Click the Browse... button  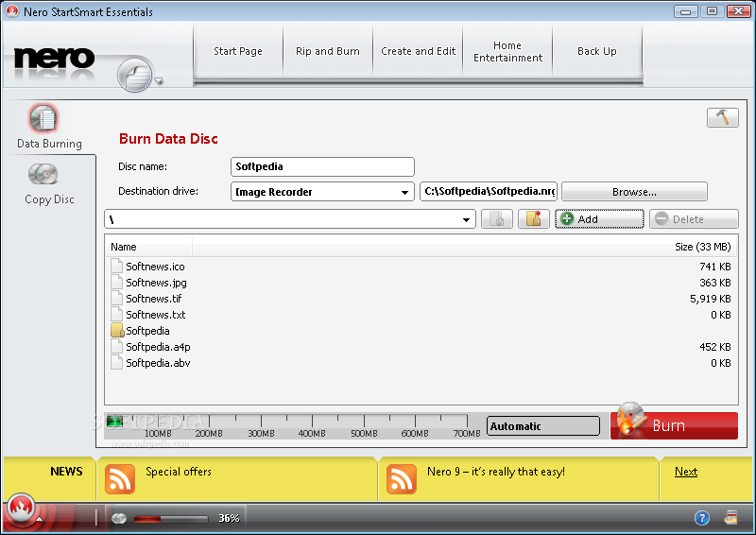[x=634, y=192]
